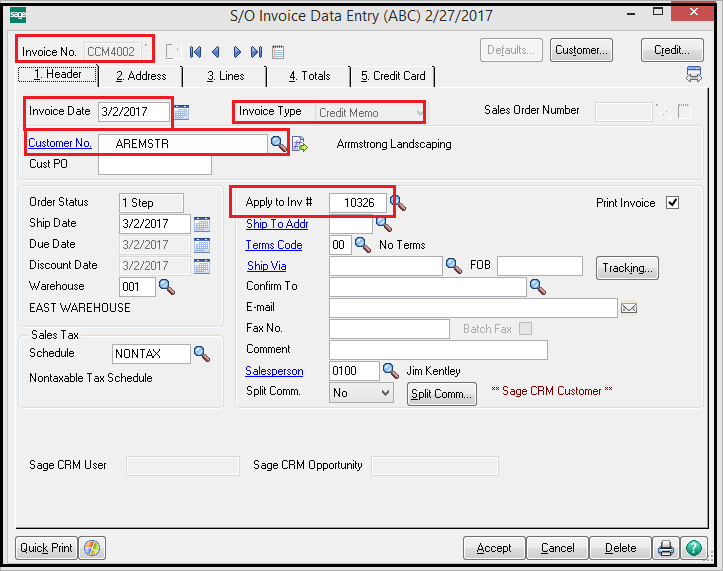Toggle the Batch Fax checkbox
Image resolution: width=723 pixels, height=571 pixels.
click(525, 328)
